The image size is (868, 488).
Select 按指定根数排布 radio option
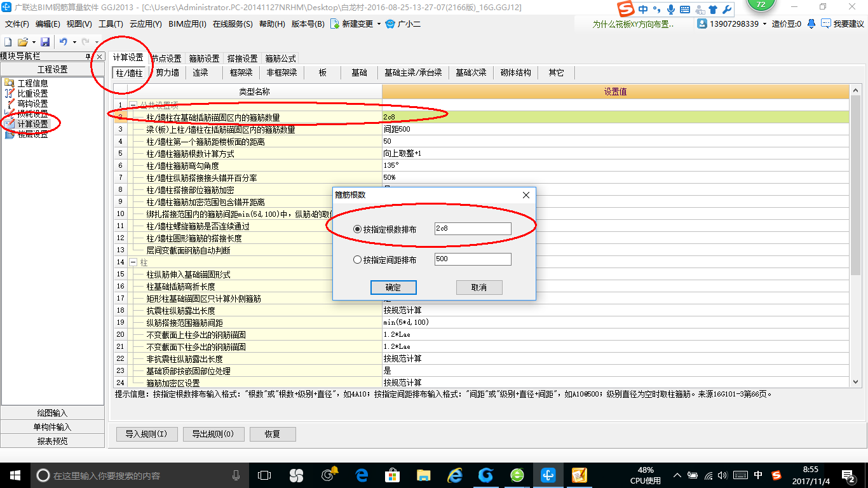(x=356, y=229)
